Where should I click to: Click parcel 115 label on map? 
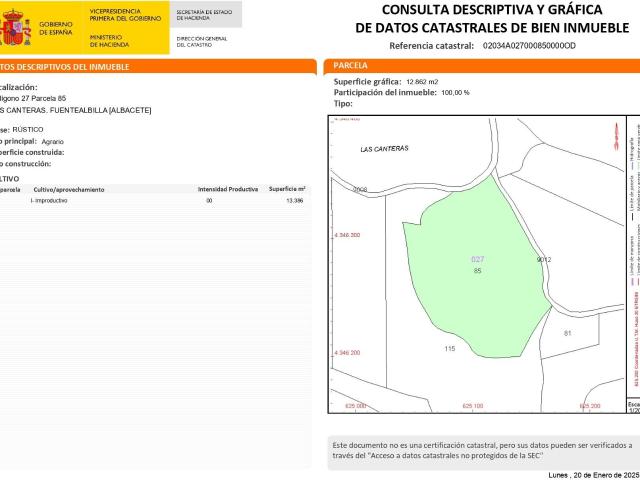coord(450,349)
